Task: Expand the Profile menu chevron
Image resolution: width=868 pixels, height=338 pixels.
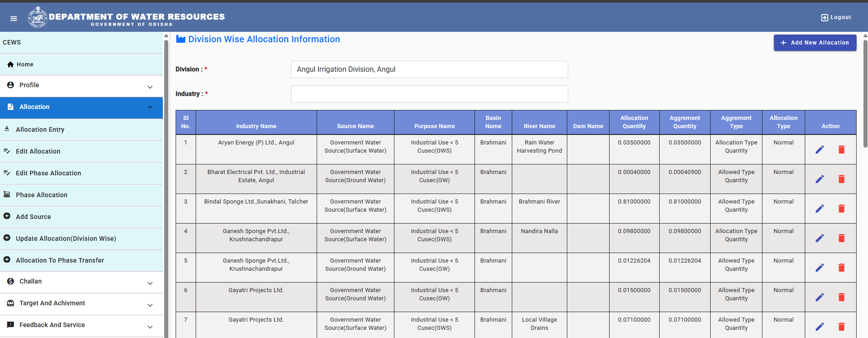Action: coord(150,87)
